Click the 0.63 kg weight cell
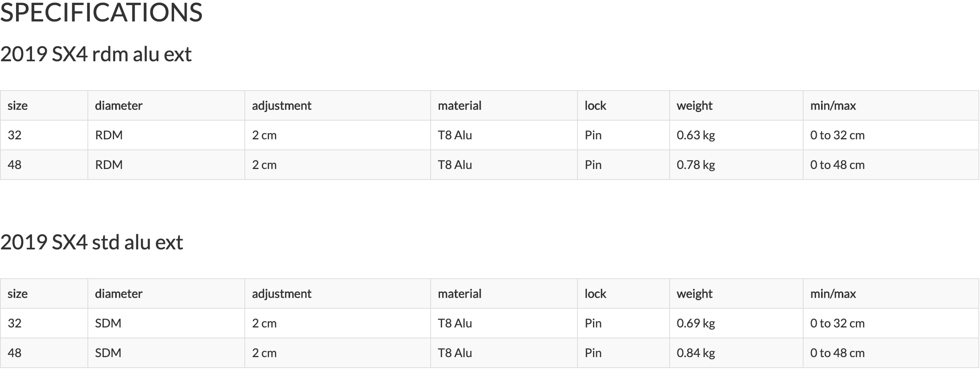 [x=696, y=135]
